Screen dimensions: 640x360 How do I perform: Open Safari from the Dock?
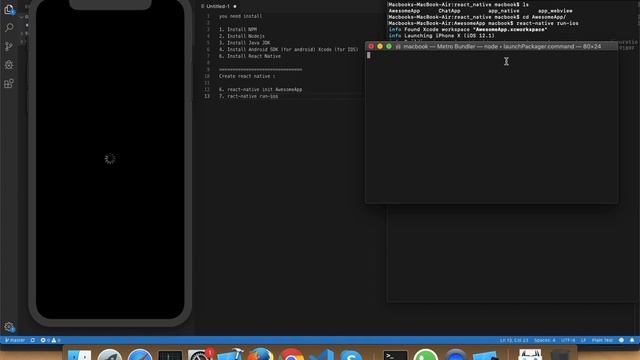140,354
